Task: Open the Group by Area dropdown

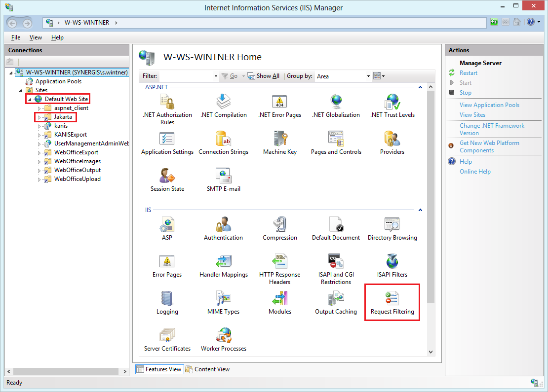Action: (368, 76)
